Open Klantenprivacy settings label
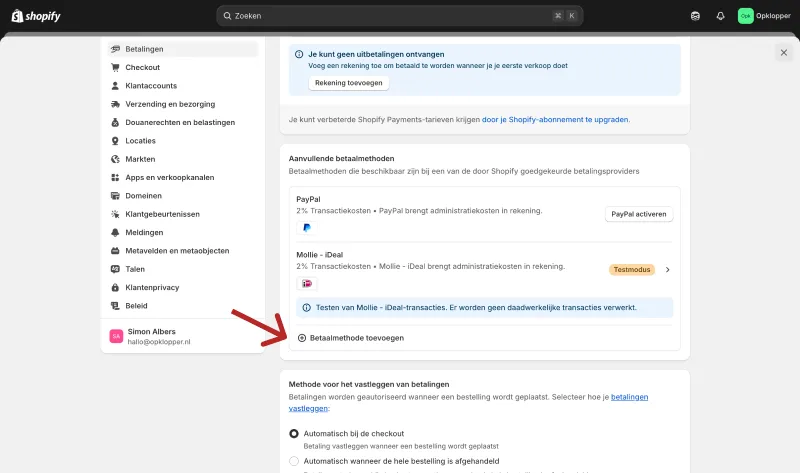The image size is (800, 473). pyautogui.click(x=152, y=287)
